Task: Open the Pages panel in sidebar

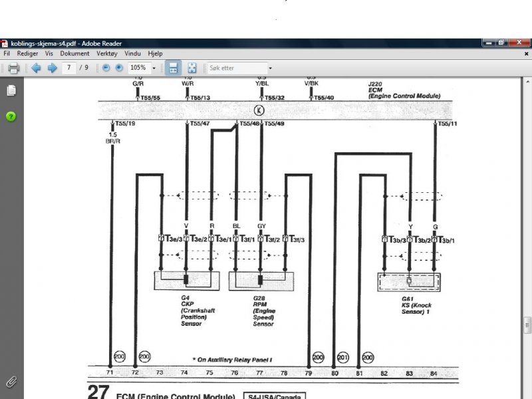Action: click(11, 90)
